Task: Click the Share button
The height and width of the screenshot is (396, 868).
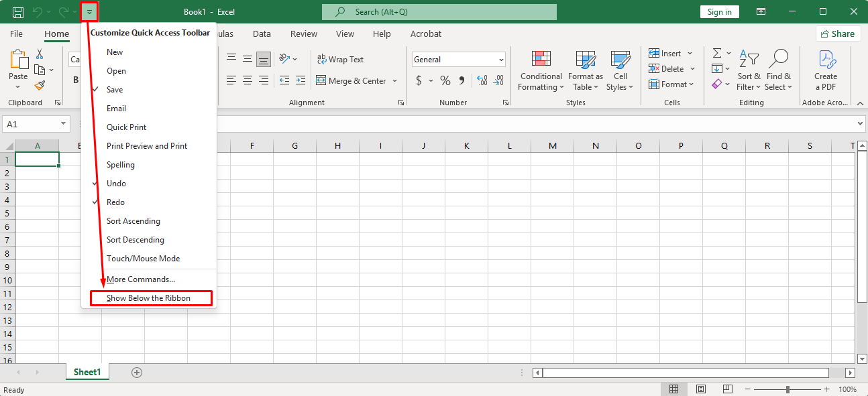Action: (x=838, y=34)
